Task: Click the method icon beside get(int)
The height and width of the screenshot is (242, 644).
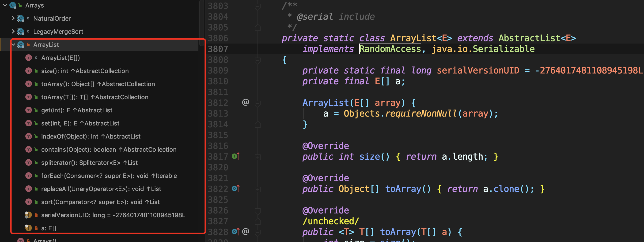Action: [x=29, y=110]
